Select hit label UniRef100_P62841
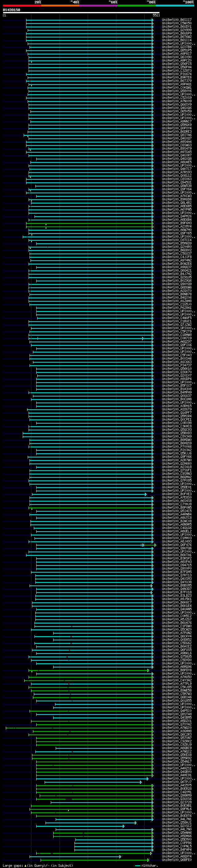This screenshot has height=868, width=197. coord(176,308)
